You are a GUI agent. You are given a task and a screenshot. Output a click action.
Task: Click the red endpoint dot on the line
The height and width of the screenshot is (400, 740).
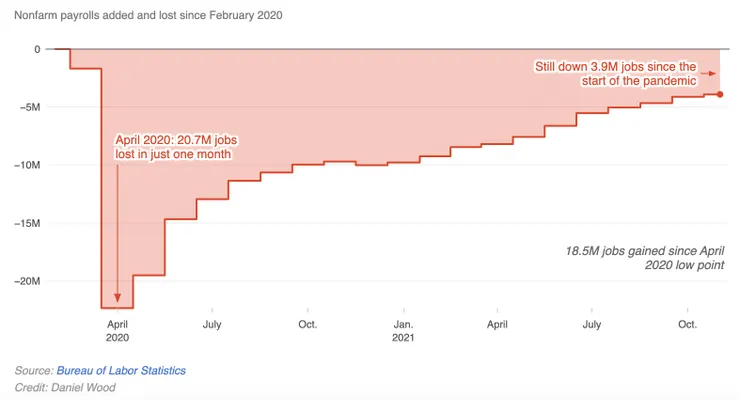[720, 95]
